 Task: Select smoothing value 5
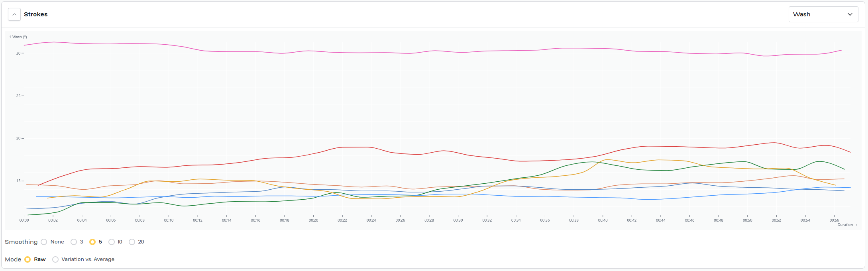[x=92, y=242]
